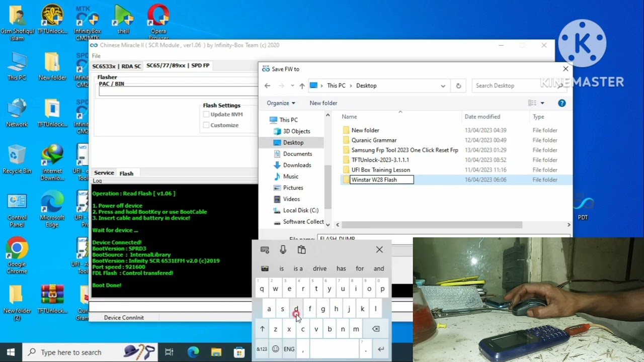644x362 pixels.
Task: Sort by Name column header
Action: 349,117
